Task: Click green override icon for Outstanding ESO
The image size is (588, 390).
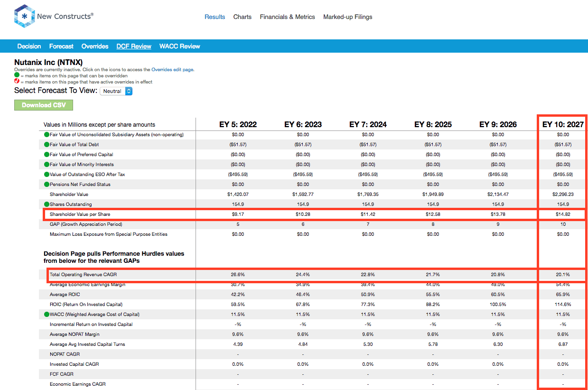Action: 47,175
